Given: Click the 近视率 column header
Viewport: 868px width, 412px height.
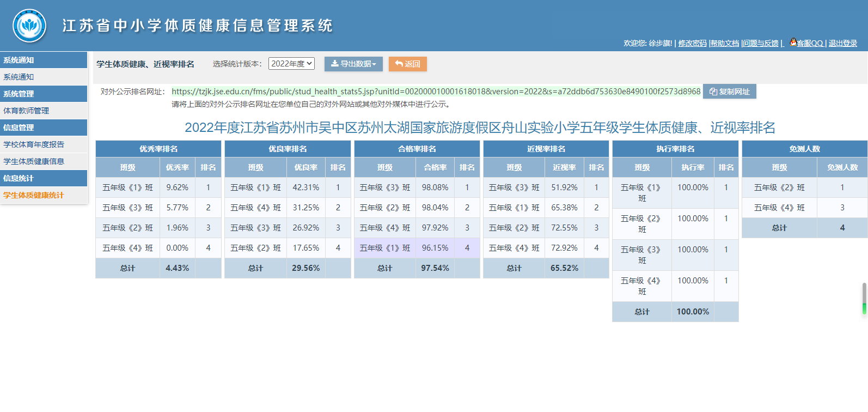Looking at the screenshot, I should tap(565, 167).
